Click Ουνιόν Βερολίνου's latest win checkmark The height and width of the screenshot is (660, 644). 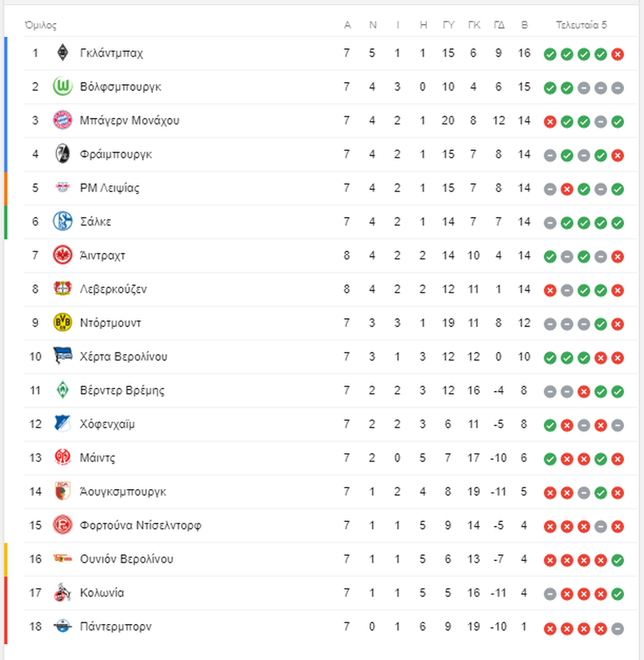tap(617, 560)
